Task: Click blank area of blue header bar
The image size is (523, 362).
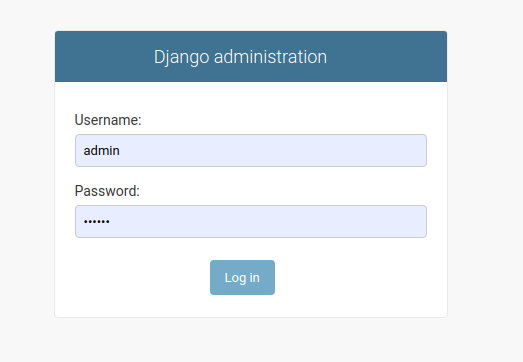Action: pos(100,57)
